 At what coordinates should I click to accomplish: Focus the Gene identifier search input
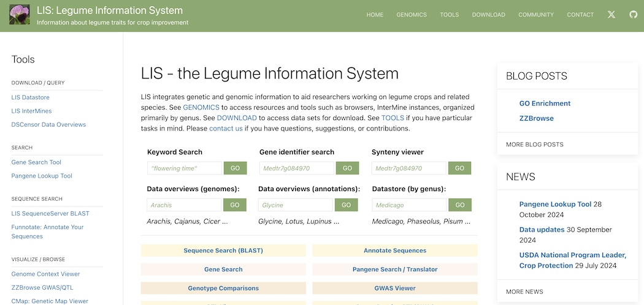297,168
